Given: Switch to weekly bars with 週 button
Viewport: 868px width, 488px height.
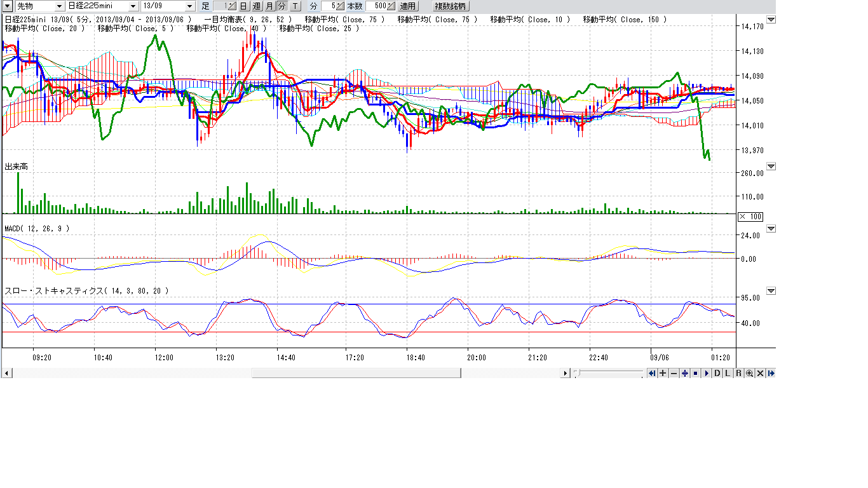Looking at the screenshot, I should click(x=256, y=6).
